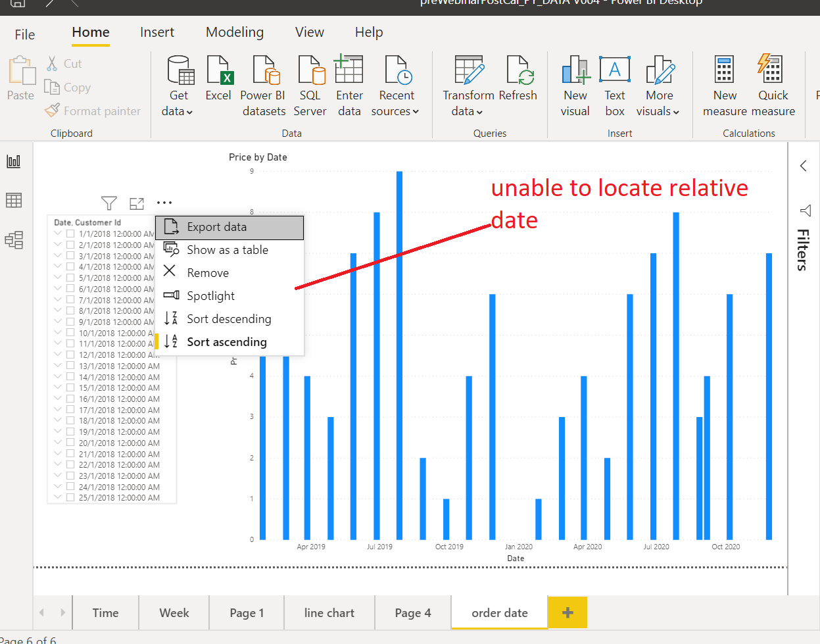Add a new page with plus button
This screenshot has height=644, width=820.
567,612
